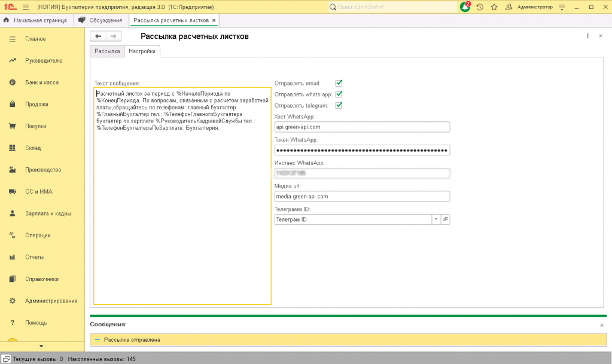Click Накопленные вызовы: 145 status text
Screen dimensions: 612x364
(x=102, y=359)
